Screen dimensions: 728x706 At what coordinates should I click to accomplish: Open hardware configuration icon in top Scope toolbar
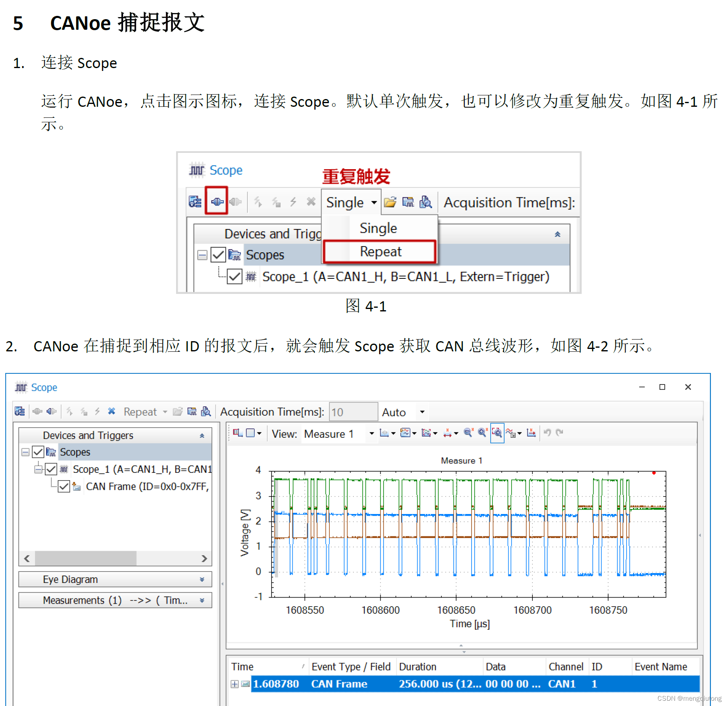click(195, 201)
